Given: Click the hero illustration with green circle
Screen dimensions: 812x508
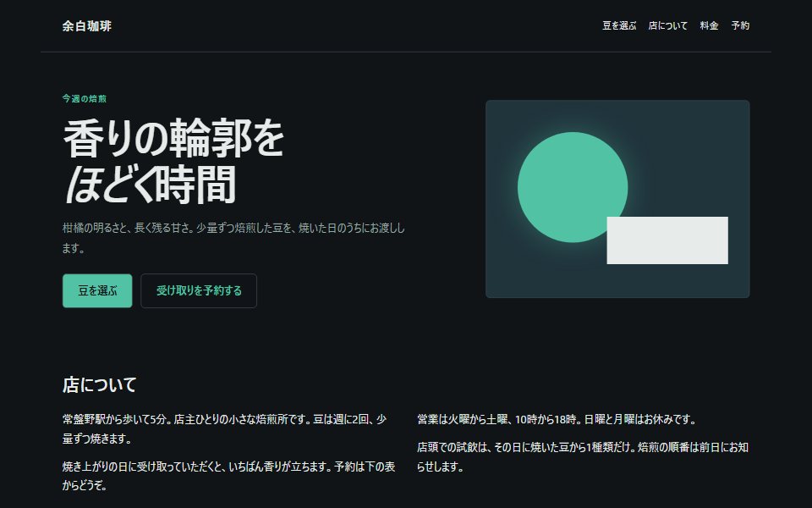Looking at the screenshot, I should 617,199.
